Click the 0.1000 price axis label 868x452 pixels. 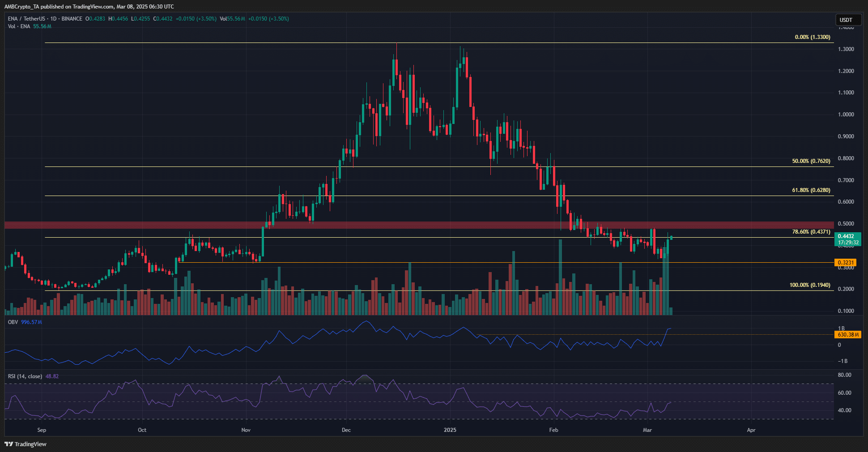(846, 311)
